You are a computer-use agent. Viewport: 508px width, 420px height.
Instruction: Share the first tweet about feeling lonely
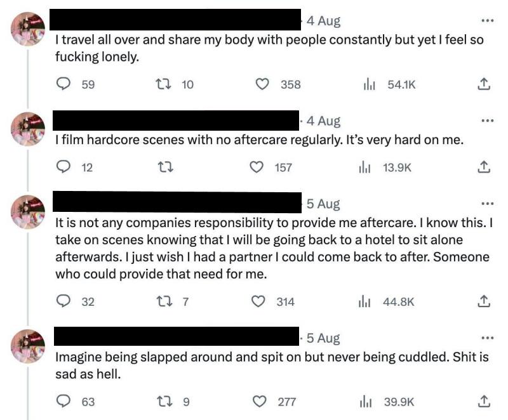[x=483, y=84]
